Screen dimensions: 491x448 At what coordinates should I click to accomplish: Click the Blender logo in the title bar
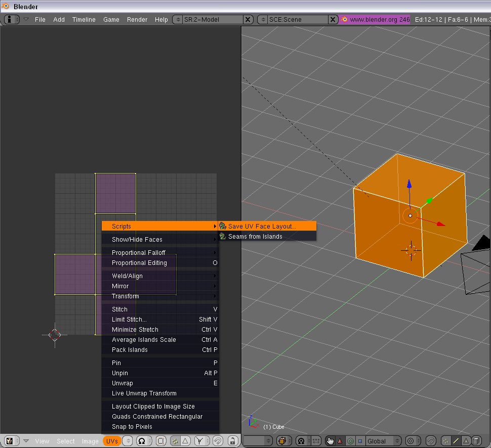click(x=6, y=6)
